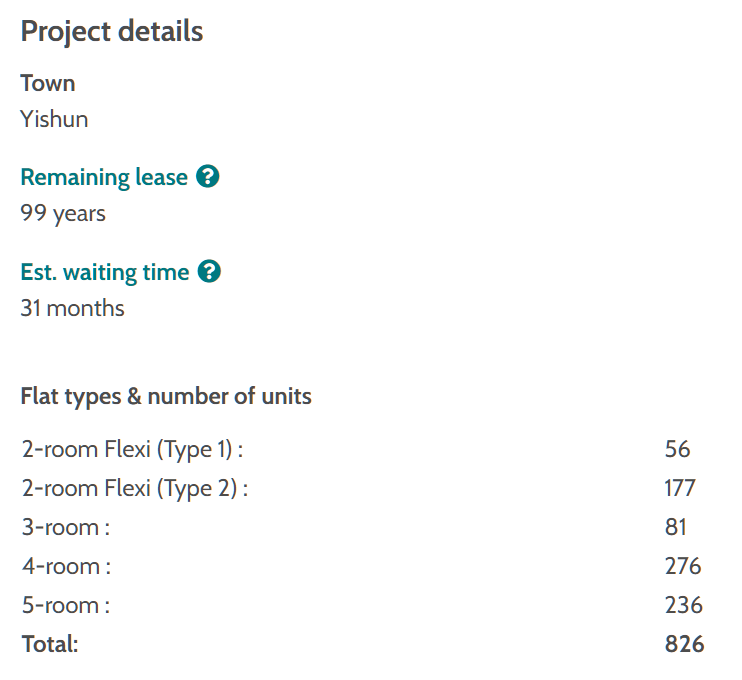The width and height of the screenshot is (742, 680).
Task: Click the 5-room flat type label
Action: tap(66, 605)
